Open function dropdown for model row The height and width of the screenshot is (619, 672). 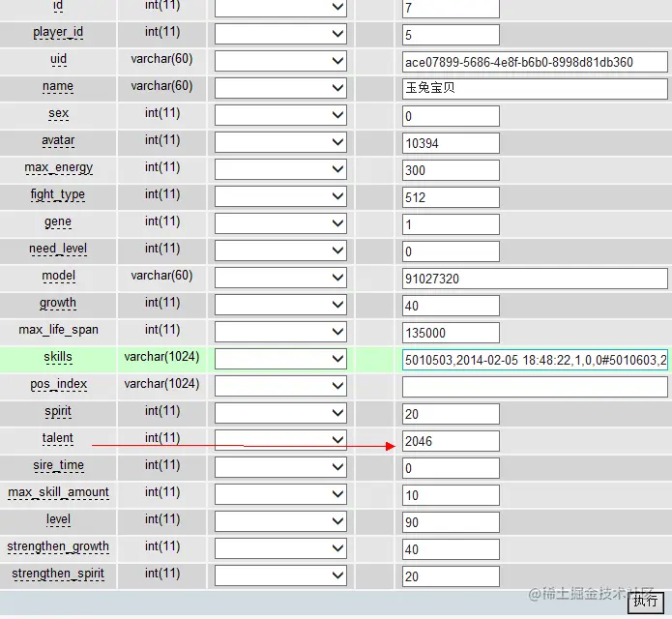coord(280,278)
